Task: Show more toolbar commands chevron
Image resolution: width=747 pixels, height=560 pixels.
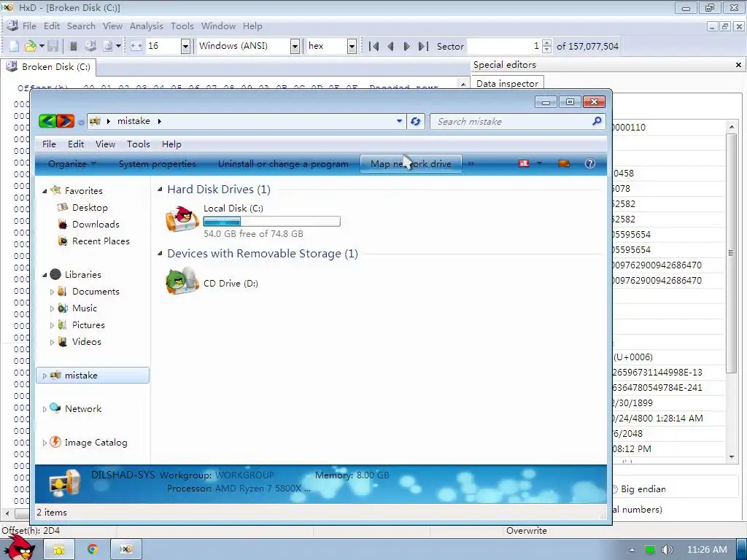Action: click(x=471, y=164)
